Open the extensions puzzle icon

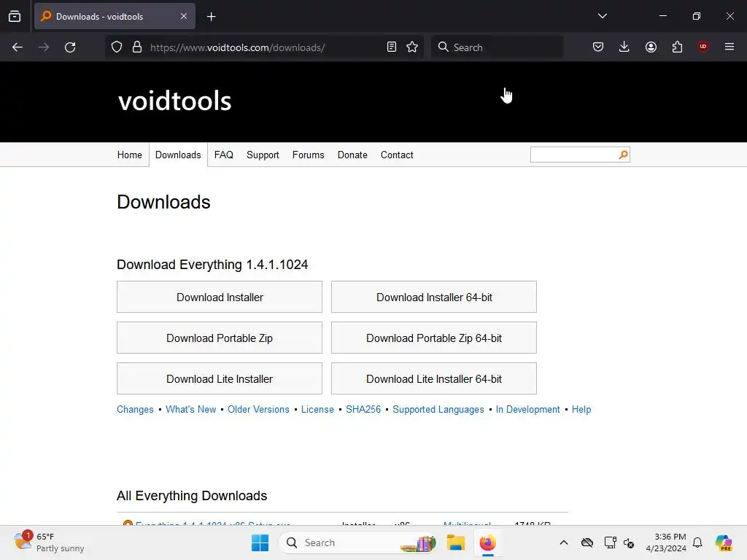[677, 47]
